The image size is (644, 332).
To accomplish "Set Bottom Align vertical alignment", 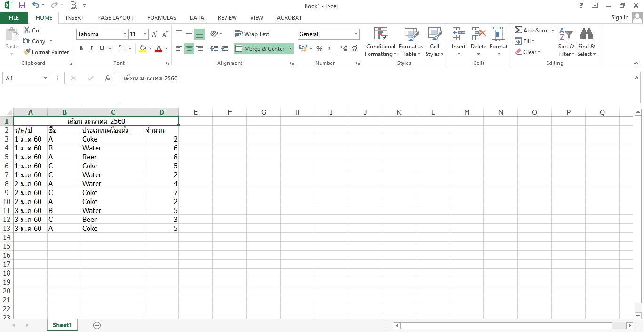I will (x=200, y=34).
